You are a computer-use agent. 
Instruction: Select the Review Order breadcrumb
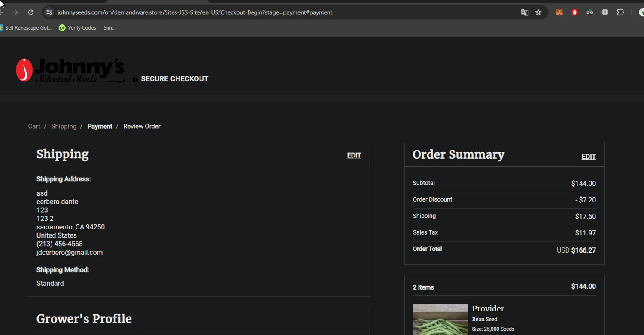click(142, 126)
